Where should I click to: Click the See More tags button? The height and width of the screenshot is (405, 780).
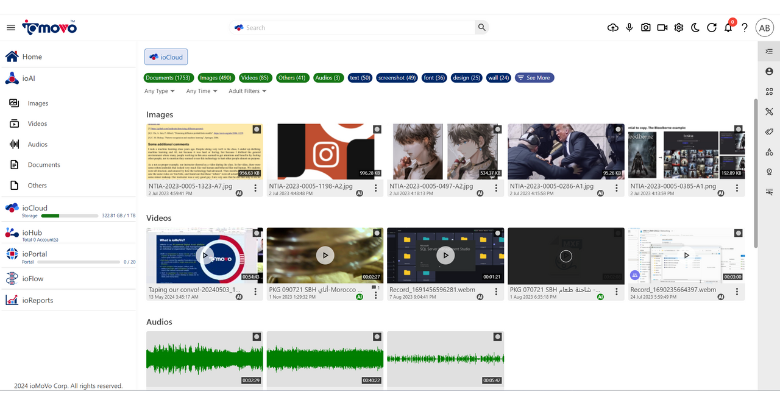535,77
